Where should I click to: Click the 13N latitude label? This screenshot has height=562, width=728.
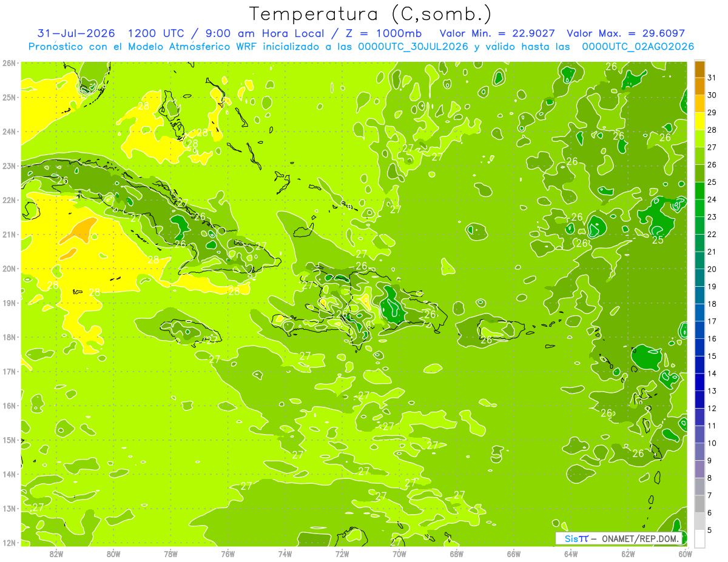click(x=9, y=508)
